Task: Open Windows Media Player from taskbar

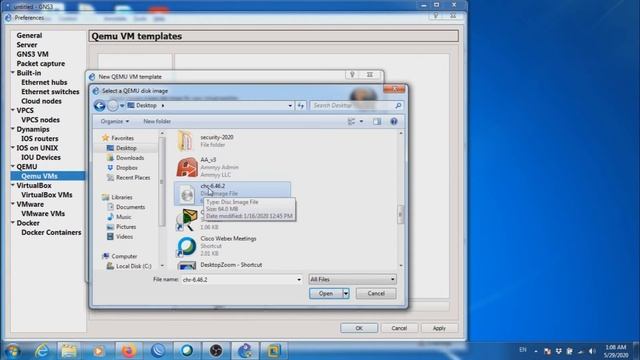Action: (x=98, y=350)
